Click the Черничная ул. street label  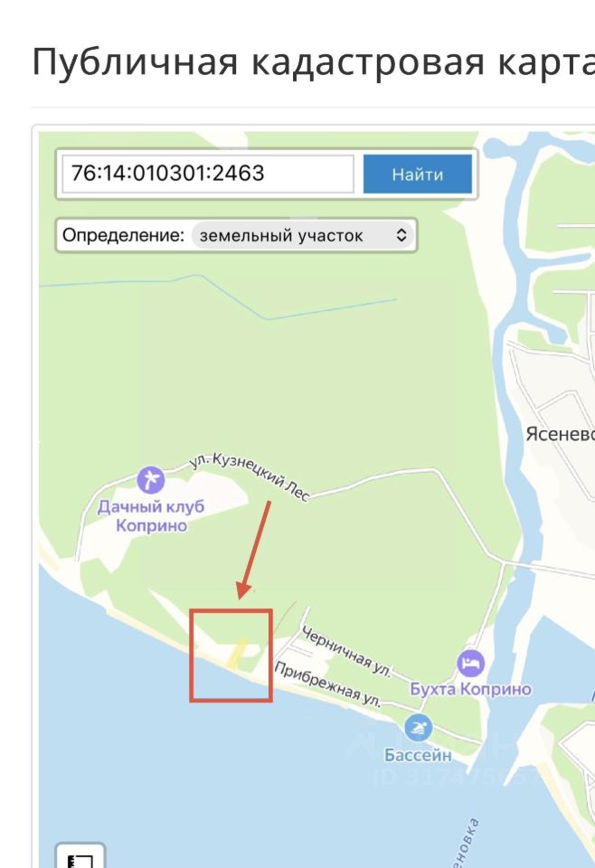tap(346, 652)
